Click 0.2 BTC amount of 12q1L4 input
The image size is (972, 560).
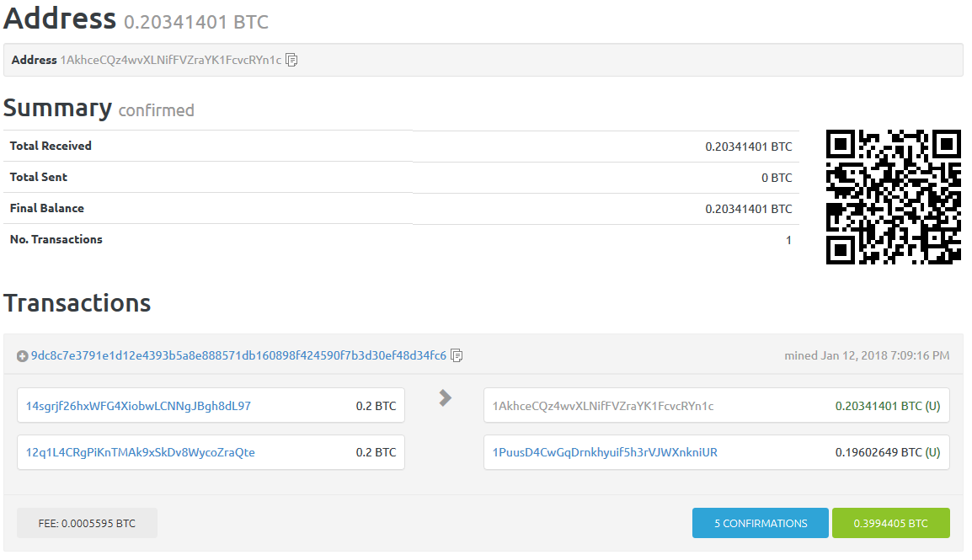tap(376, 453)
